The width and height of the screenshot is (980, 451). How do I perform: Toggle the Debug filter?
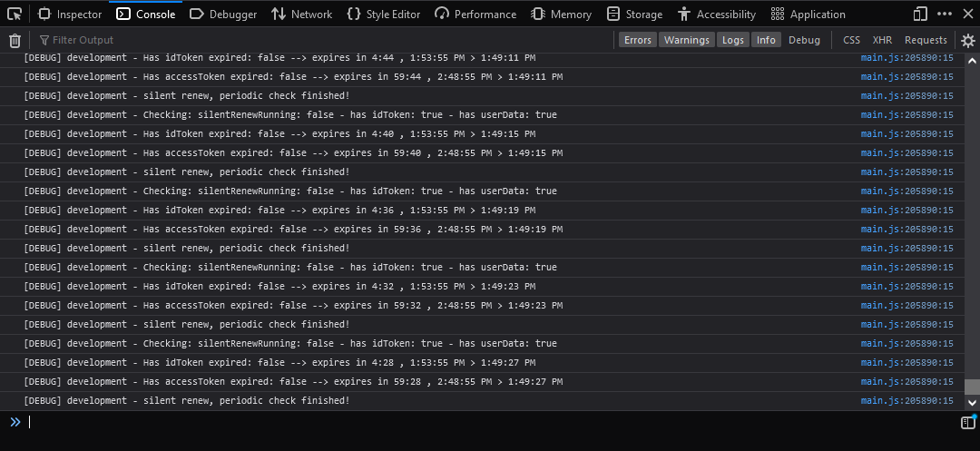[x=804, y=40]
